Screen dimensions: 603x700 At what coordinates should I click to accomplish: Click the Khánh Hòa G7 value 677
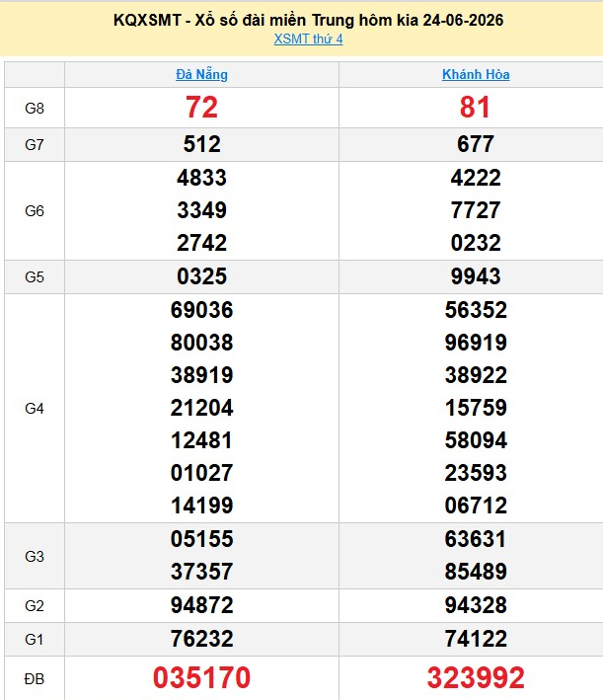coord(476,144)
